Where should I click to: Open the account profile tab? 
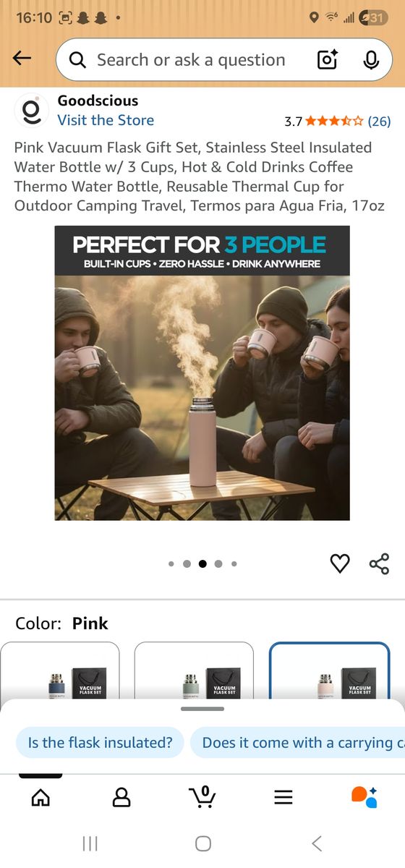(121, 797)
